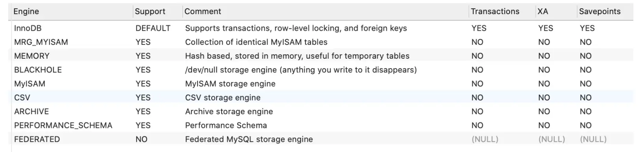Select the BLACKHOLE engine cell
644x152 pixels.
tap(38, 70)
